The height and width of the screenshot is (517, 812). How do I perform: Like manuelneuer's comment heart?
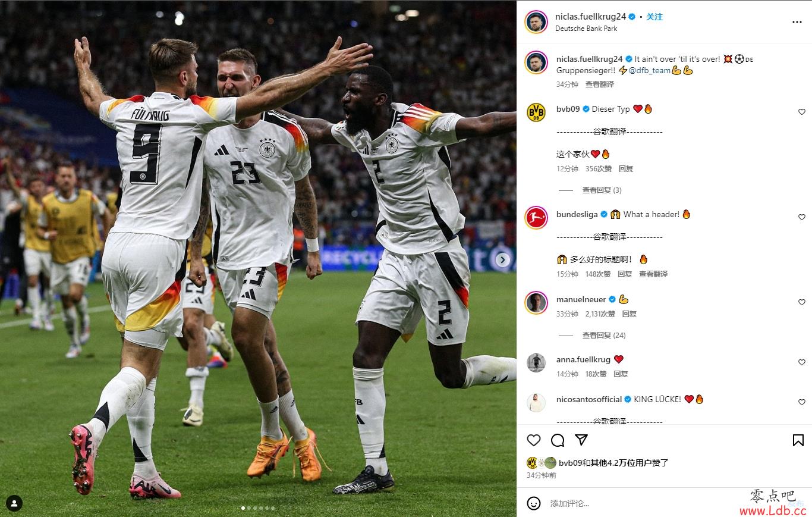[x=801, y=302]
